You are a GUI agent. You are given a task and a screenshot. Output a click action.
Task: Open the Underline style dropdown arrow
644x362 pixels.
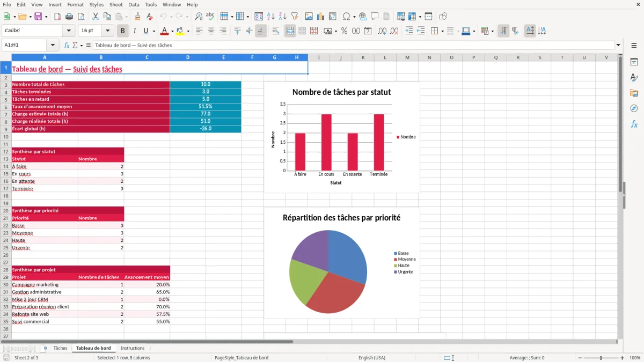(x=153, y=31)
